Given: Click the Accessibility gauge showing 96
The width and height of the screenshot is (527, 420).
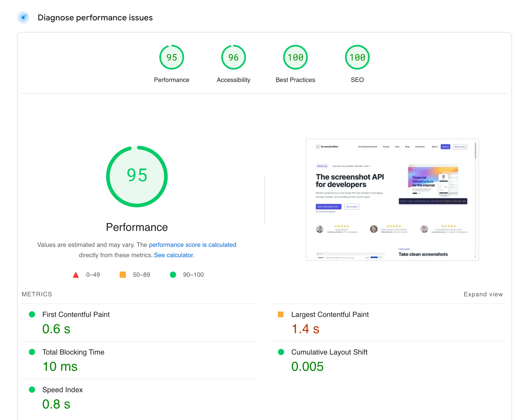Looking at the screenshot, I should [x=233, y=57].
